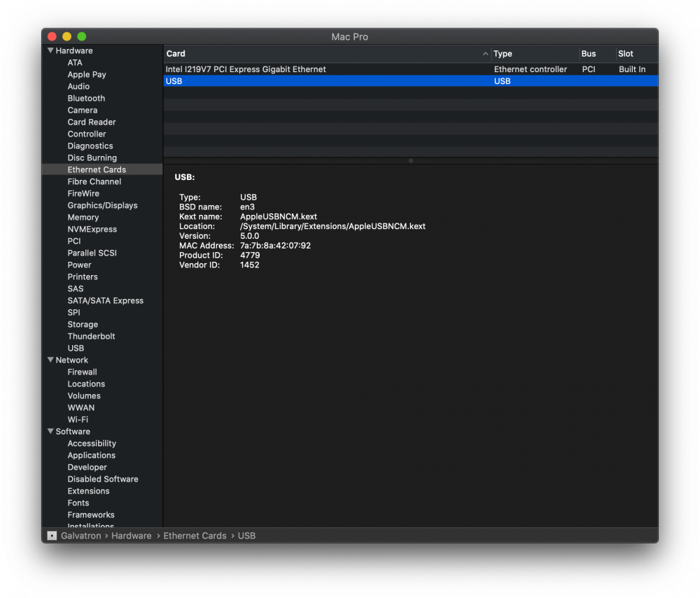Select Volumes under Network
700x598 pixels.
(84, 396)
